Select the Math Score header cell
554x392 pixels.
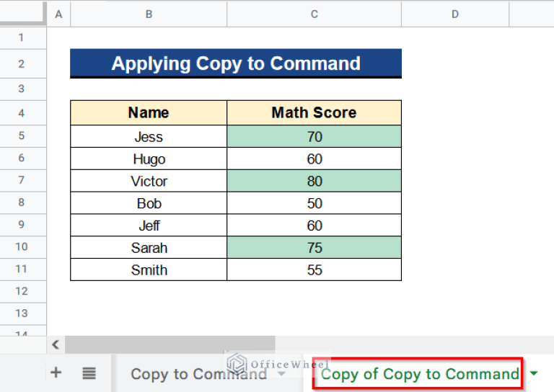click(x=314, y=112)
